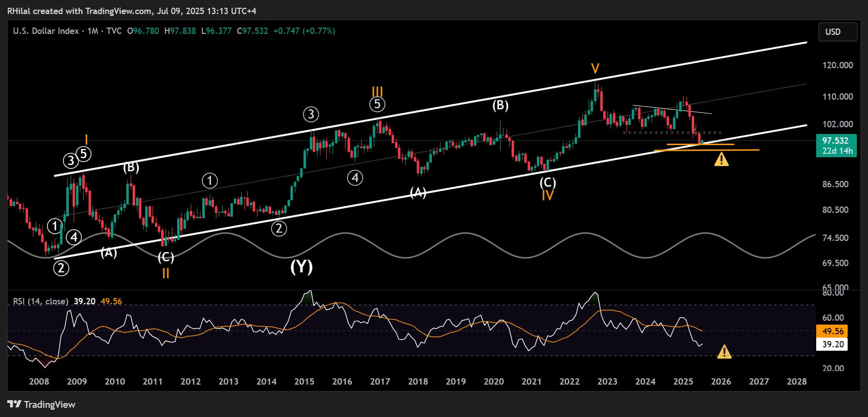
Task: Select the TVC exchange label in legend
Action: [114, 31]
